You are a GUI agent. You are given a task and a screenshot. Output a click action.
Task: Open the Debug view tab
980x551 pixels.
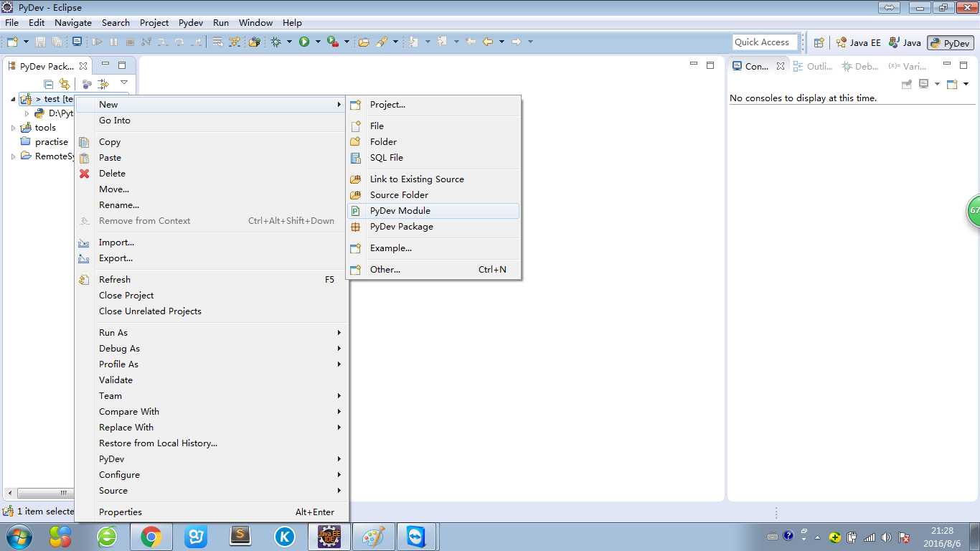point(861,66)
